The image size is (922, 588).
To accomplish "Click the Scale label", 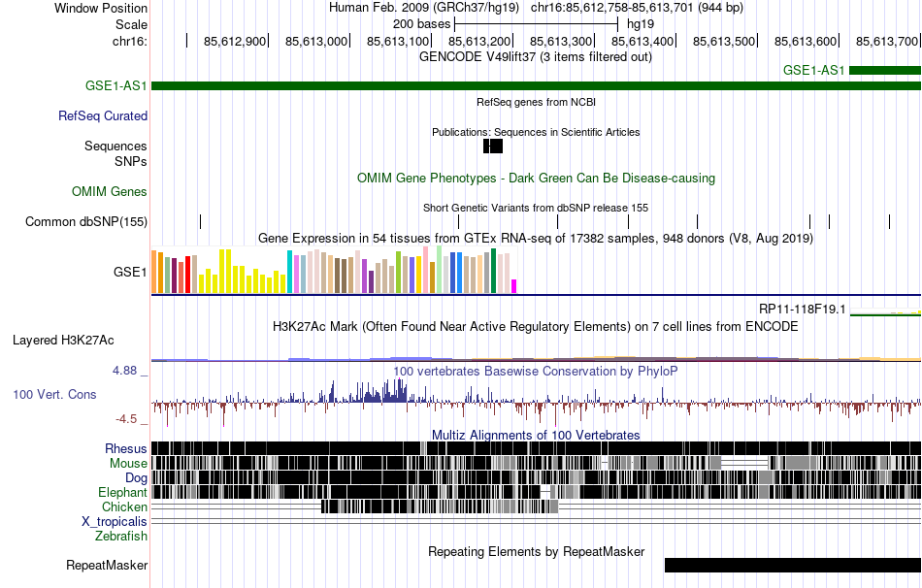I will point(131,24).
